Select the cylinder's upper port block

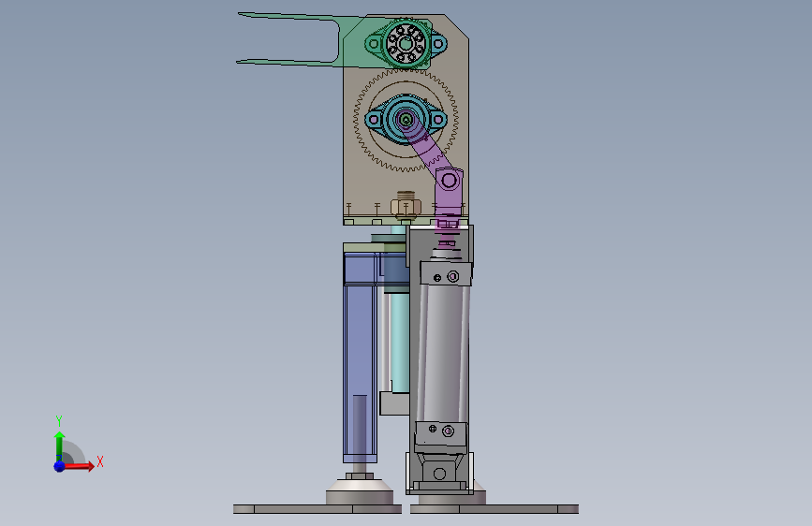[446, 274]
